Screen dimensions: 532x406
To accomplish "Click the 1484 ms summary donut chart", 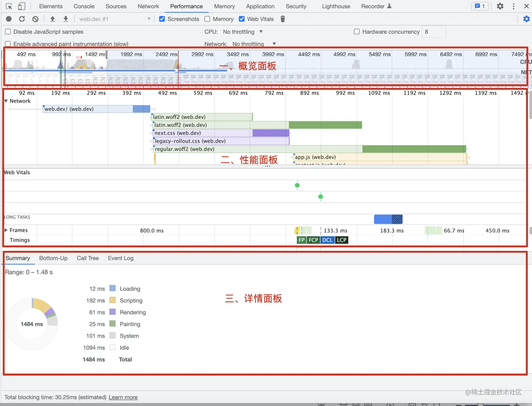I will pyautogui.click(x=32, y=324).
